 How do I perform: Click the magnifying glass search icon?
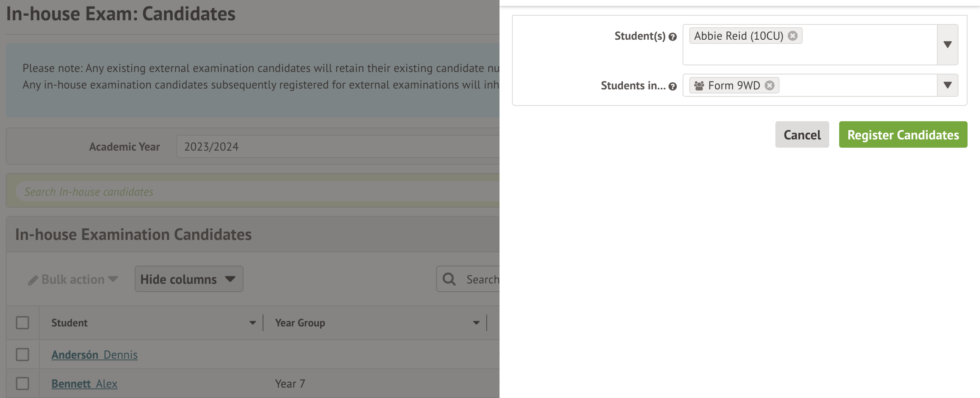(x=449, y=279)
